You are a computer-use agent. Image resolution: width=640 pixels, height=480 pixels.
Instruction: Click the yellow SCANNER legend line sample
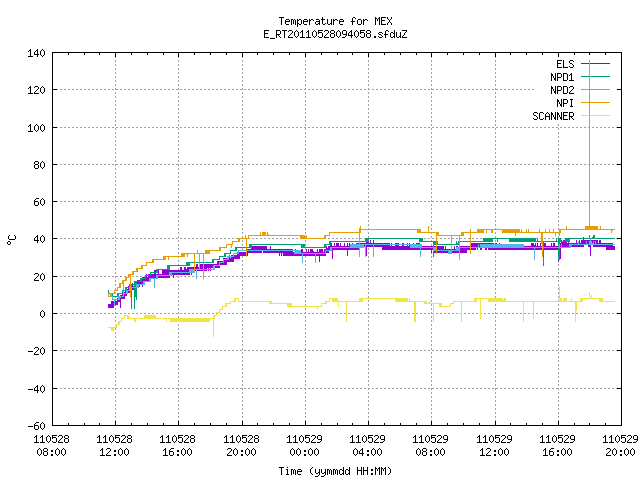point(596,116)
